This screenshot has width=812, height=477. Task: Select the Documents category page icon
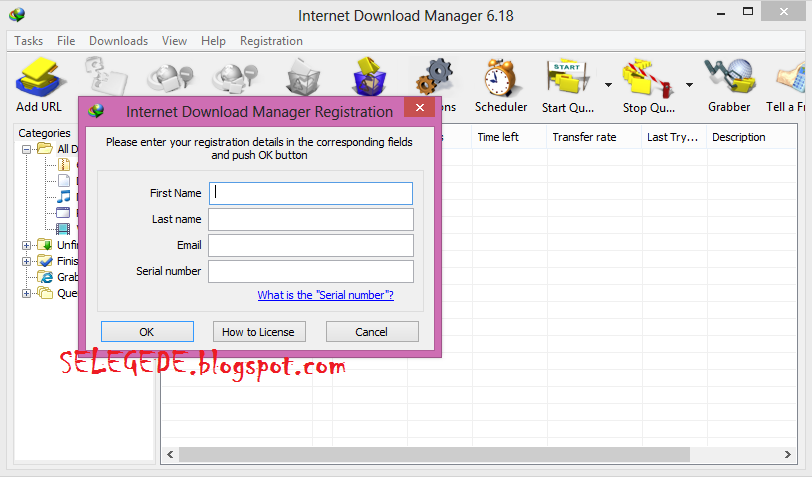(x=64, y=180)
